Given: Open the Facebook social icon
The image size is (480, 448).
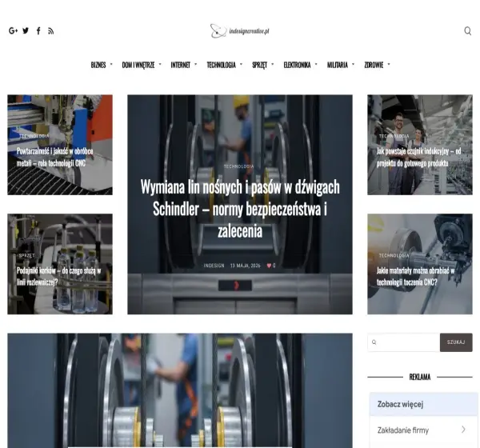Looking at the screenshot, I should tap(38, 30).
